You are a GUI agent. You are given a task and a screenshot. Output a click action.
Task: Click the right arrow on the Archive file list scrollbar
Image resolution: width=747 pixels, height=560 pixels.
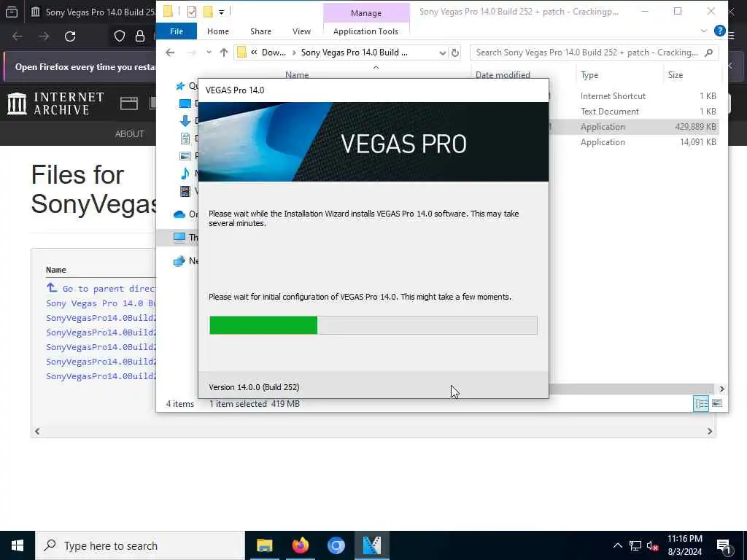pyautogui.click(x=710, y=431)
